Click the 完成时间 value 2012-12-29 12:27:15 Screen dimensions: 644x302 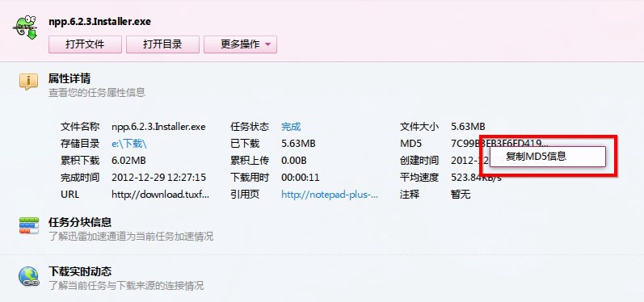(159, 178)
